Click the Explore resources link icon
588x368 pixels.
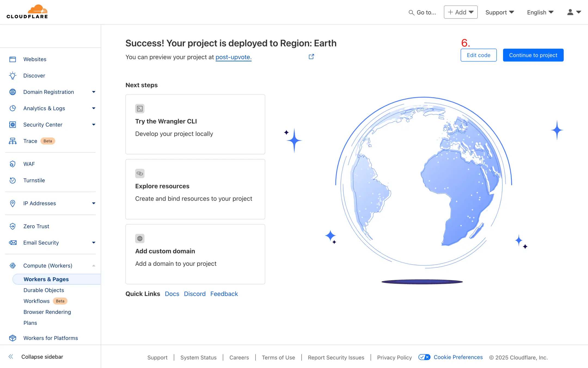tap(140, 174)
